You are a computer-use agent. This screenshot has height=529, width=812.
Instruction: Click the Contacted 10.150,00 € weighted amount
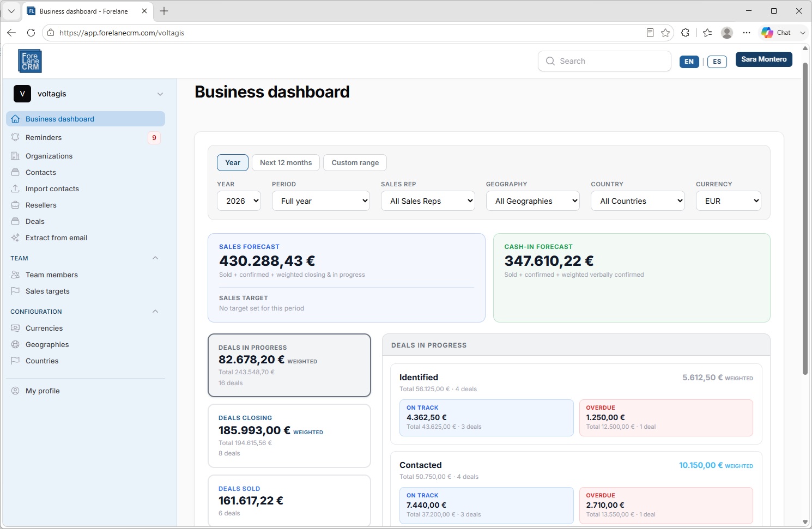pos(701,465)
